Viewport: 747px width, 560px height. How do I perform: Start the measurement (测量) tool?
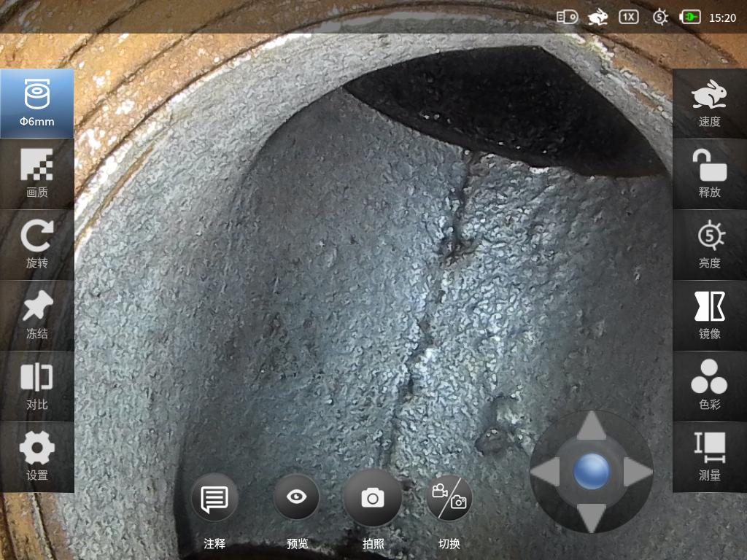(x=709, y=456)
